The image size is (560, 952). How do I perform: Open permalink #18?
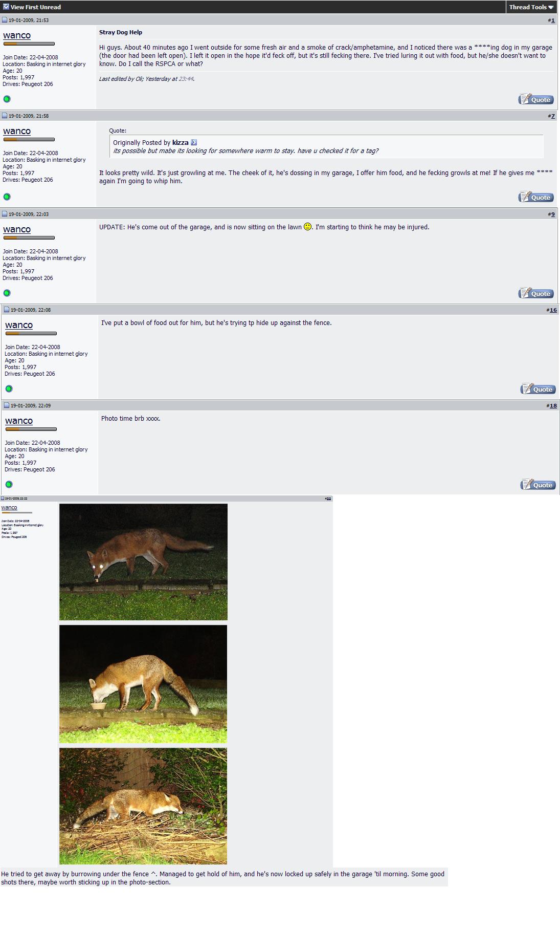(553, 406)
